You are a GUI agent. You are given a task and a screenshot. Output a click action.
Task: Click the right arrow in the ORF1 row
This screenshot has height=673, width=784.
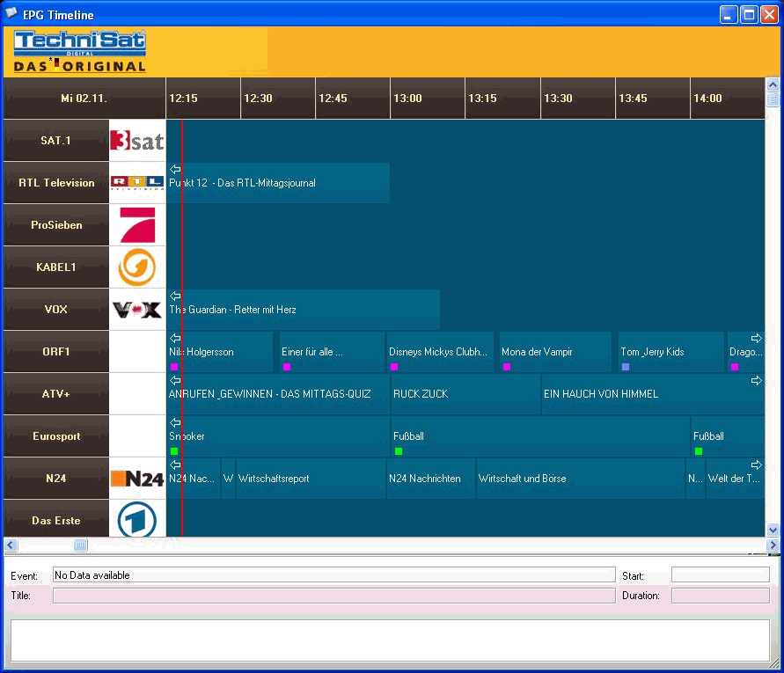coord(757,338)
